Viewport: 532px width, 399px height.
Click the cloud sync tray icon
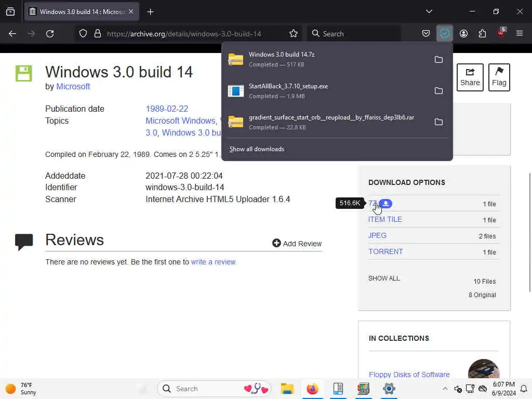tap(483, 389)
